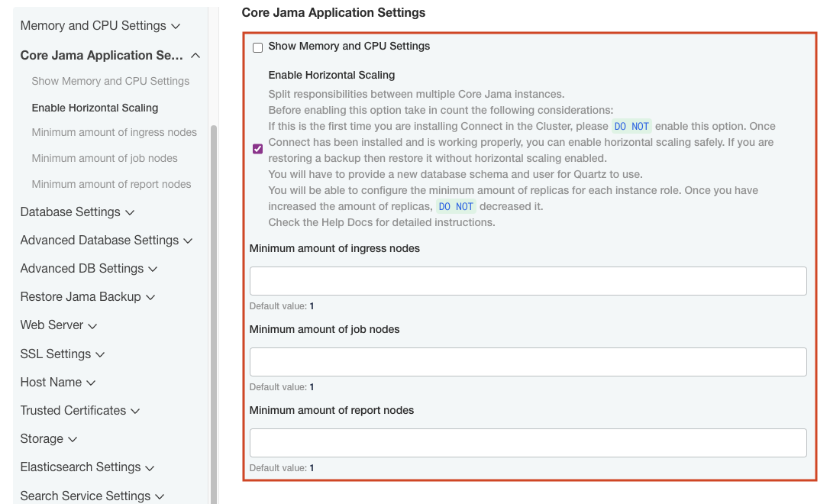Focus the Minimum amount of ingress nodes field
The height and width of the screenshot is (504, 830).
[x=528, y=280]
